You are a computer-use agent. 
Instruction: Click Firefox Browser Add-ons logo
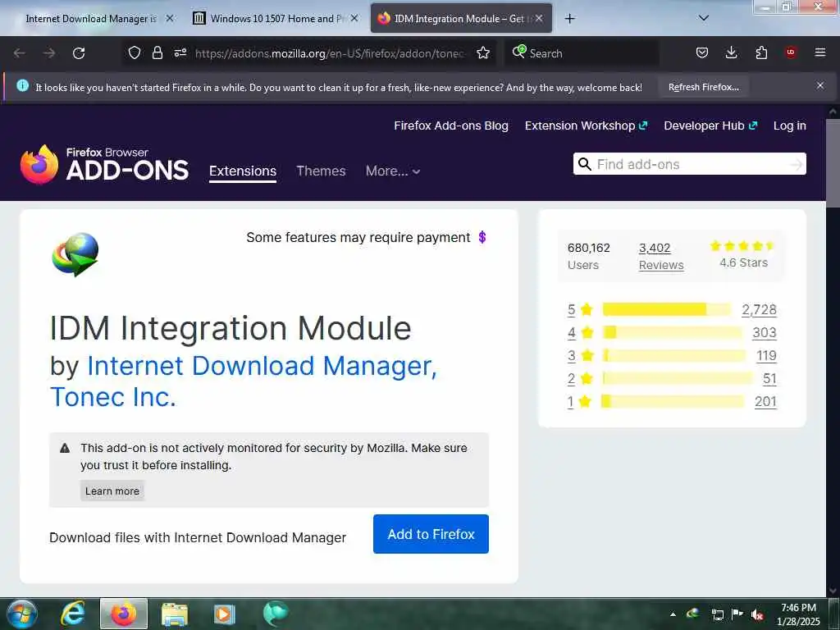pos(104,164)
